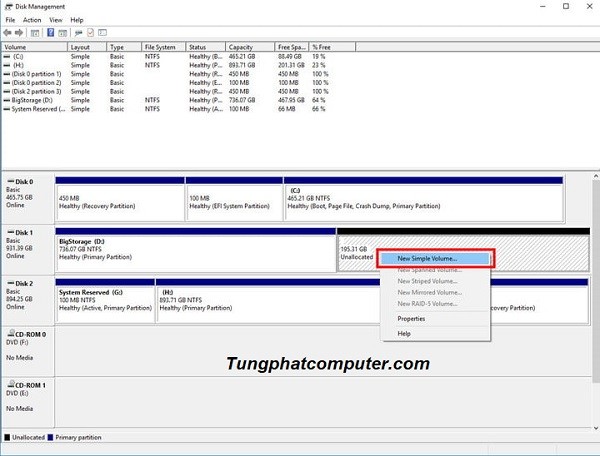Click the blue Primary partition legend swatch

(50, 437)
